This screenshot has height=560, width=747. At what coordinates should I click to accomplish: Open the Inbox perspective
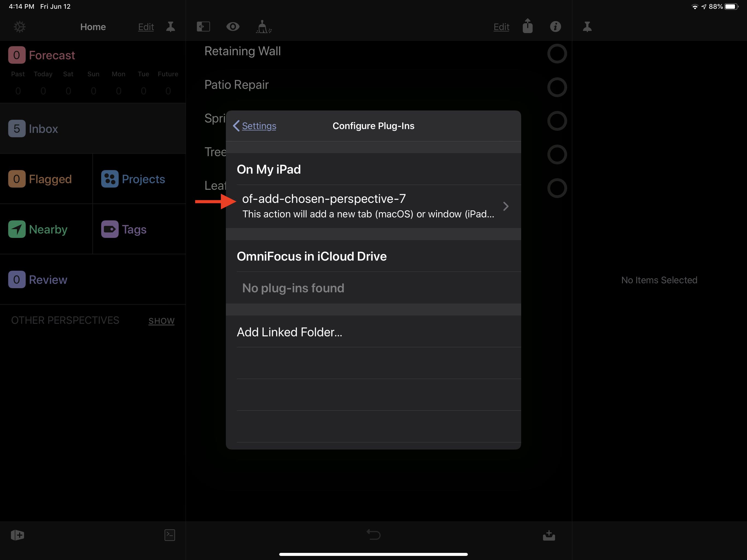coord(43,129)
